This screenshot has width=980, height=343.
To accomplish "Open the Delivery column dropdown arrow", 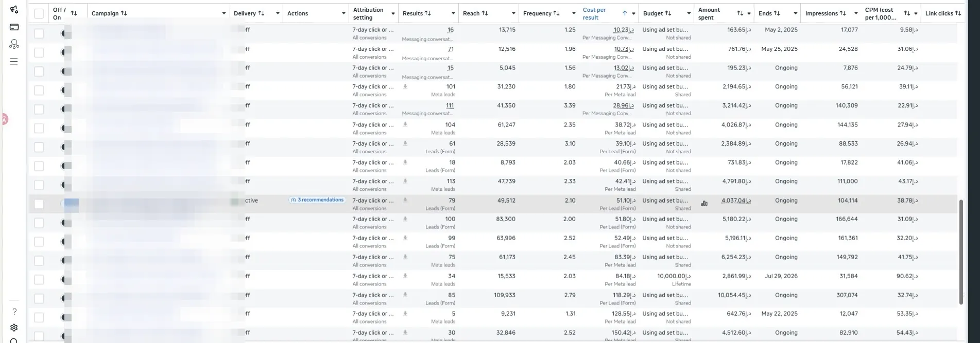I will click(278, 13).
